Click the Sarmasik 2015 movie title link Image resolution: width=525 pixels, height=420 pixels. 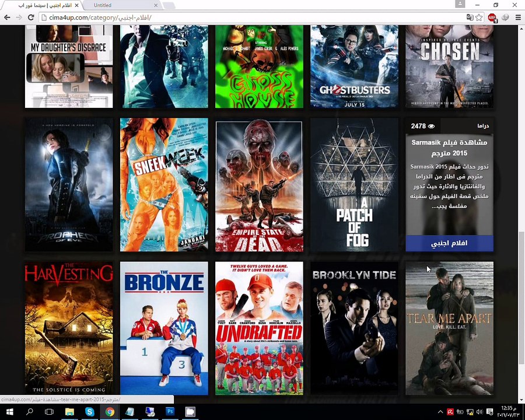449,148
